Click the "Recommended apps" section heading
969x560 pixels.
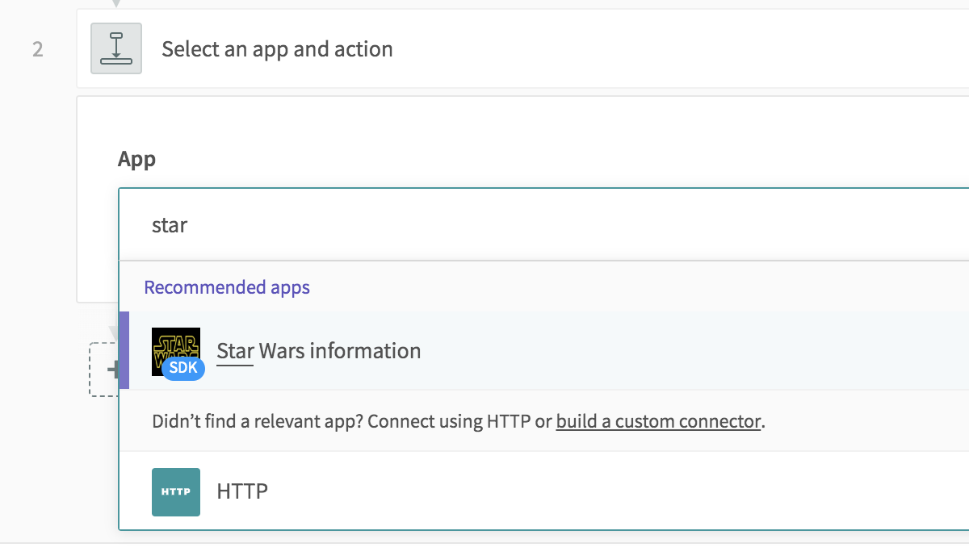(227, 287)
